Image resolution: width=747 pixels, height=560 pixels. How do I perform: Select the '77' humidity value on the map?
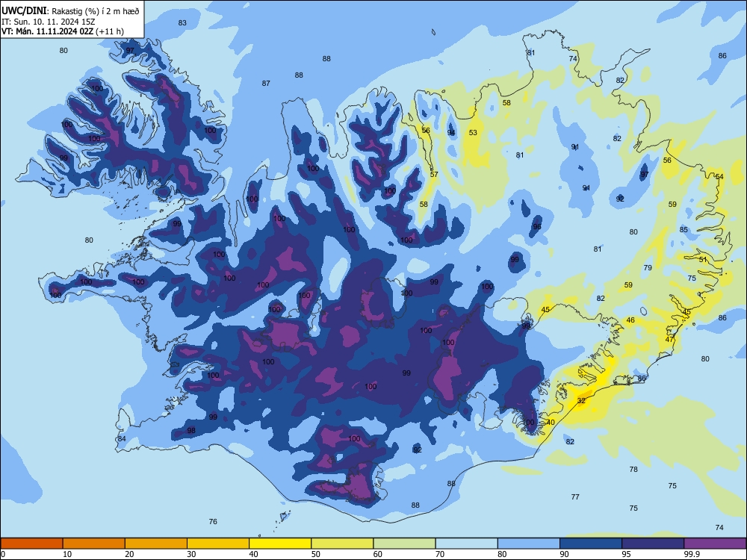(575, 497)
